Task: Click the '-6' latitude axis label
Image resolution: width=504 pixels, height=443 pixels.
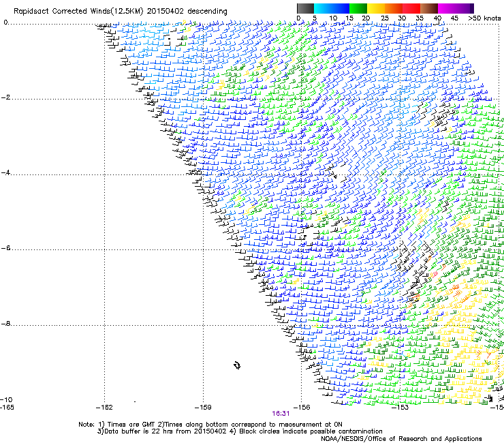Action: pyautogui.click(x=5, y=248)
